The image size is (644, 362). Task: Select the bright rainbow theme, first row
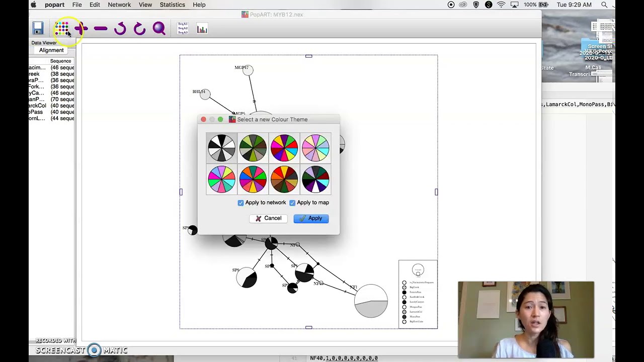coord(284,148)
